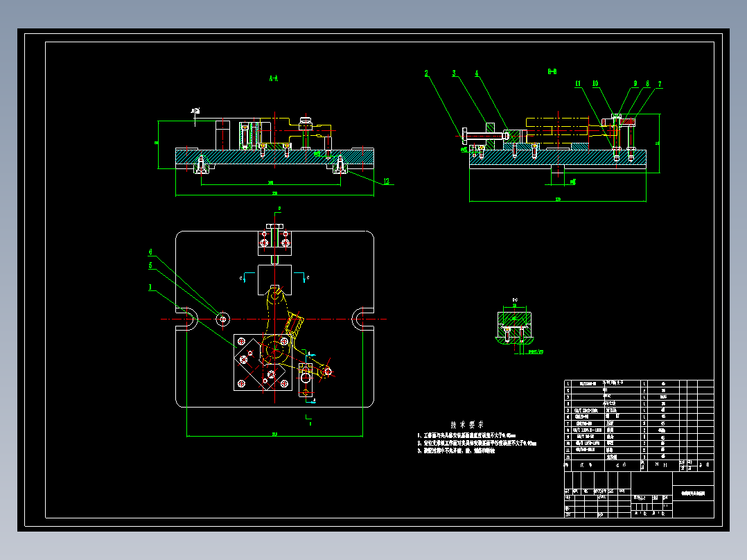Click part balloon number 10
Image resolution: width=747 pixels, height=560 pixels.
(595, 83)
